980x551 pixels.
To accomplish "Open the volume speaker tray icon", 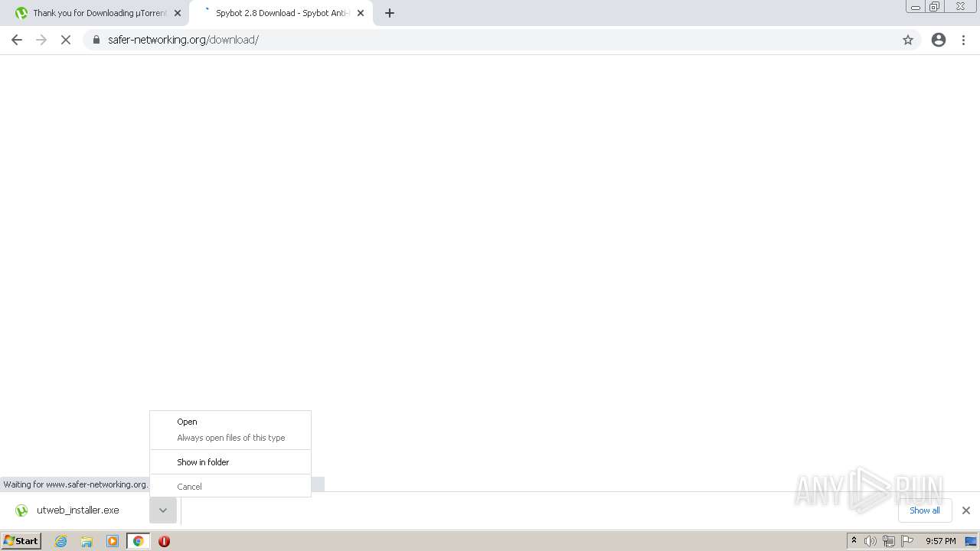I will [871, 541].
